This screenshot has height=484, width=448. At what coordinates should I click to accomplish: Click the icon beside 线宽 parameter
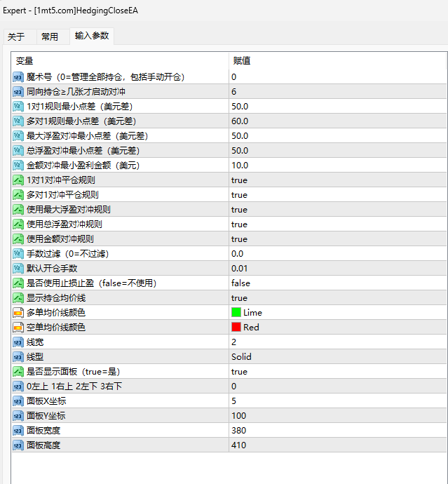coord(18,342)
